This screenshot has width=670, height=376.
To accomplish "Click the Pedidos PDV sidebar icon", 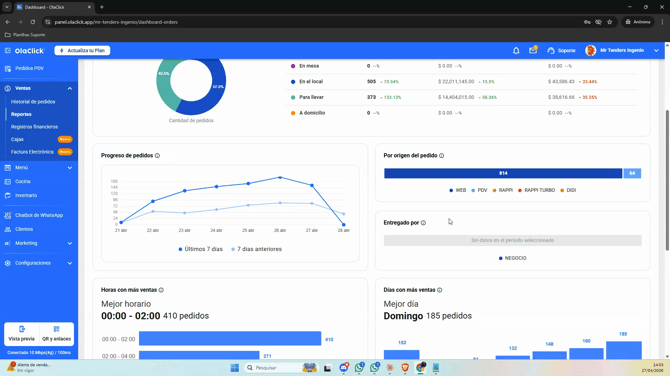I will point(8,68).
